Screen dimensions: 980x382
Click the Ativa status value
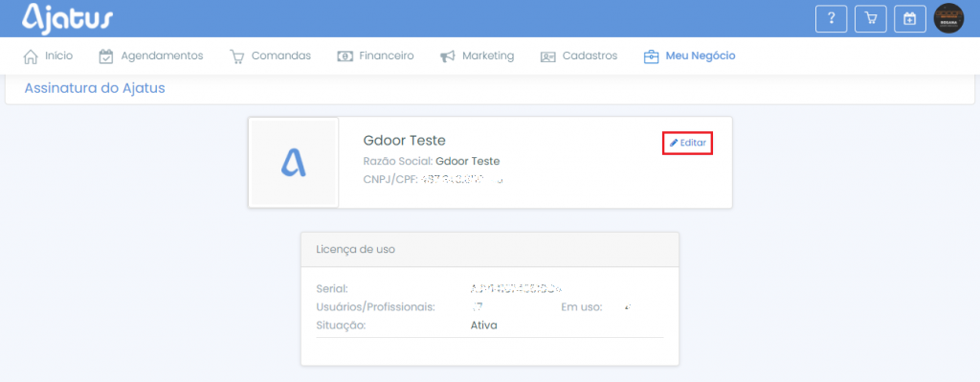(x=483, y=326)
